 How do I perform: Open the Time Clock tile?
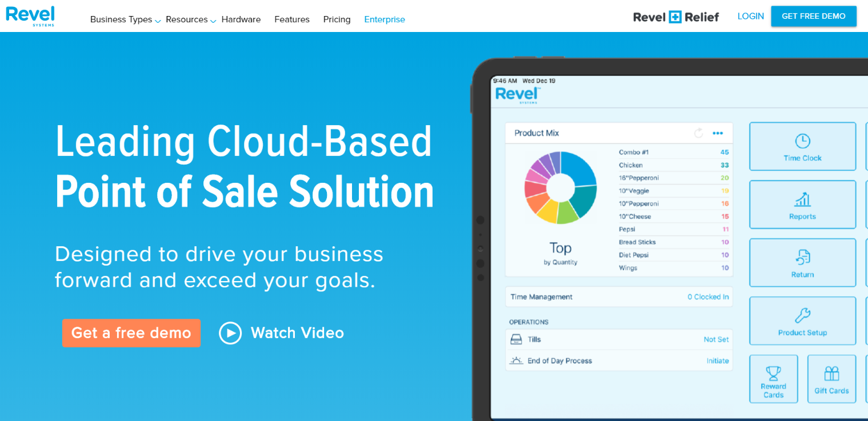[802, 146]
